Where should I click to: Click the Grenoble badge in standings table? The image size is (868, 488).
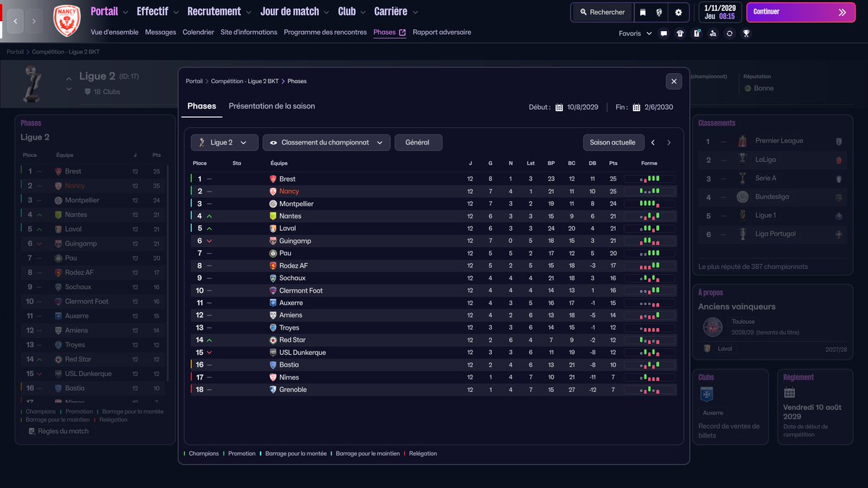point(273,390)
